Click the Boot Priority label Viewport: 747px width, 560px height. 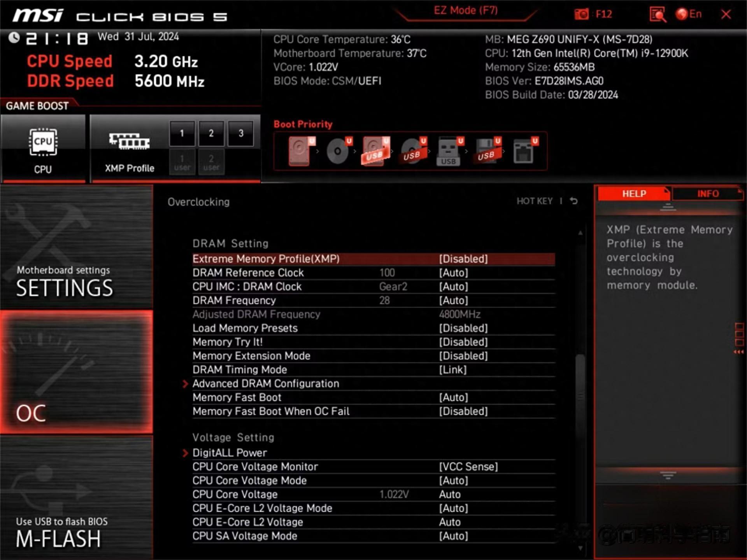[303, 124]
